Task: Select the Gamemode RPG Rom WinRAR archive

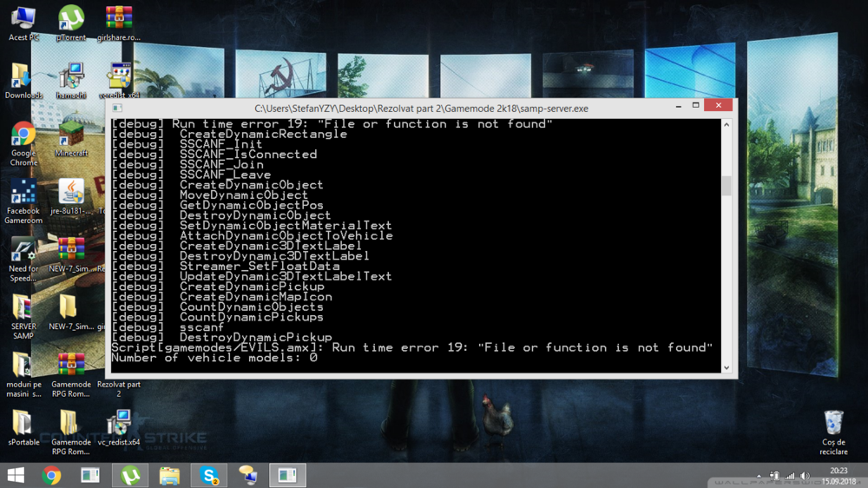Action: pyautogui.click(x=71, y=374)
